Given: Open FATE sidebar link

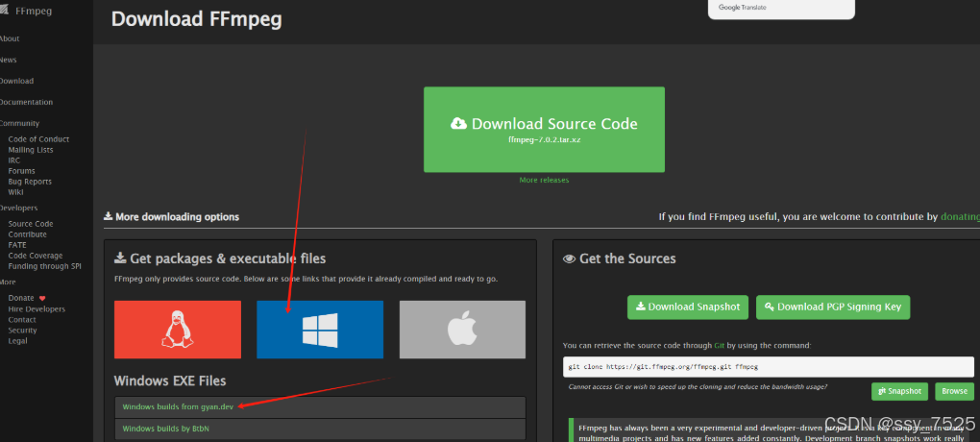Looking at the screenshot, I should 17,245.
